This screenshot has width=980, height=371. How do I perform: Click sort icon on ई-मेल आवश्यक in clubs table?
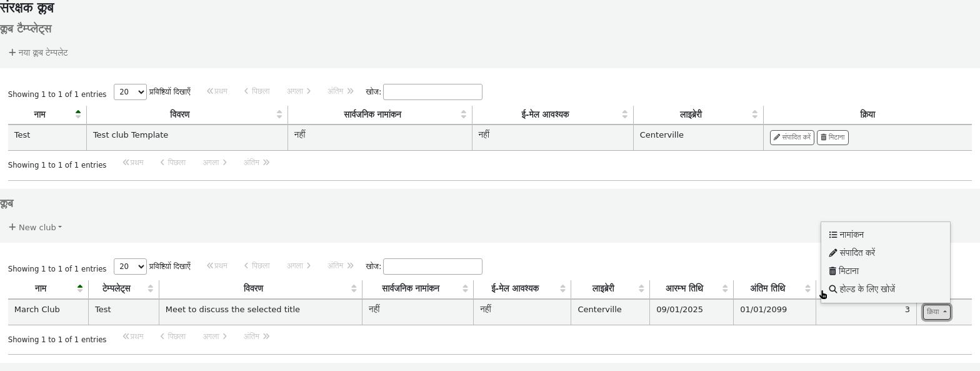pos(562,288)
